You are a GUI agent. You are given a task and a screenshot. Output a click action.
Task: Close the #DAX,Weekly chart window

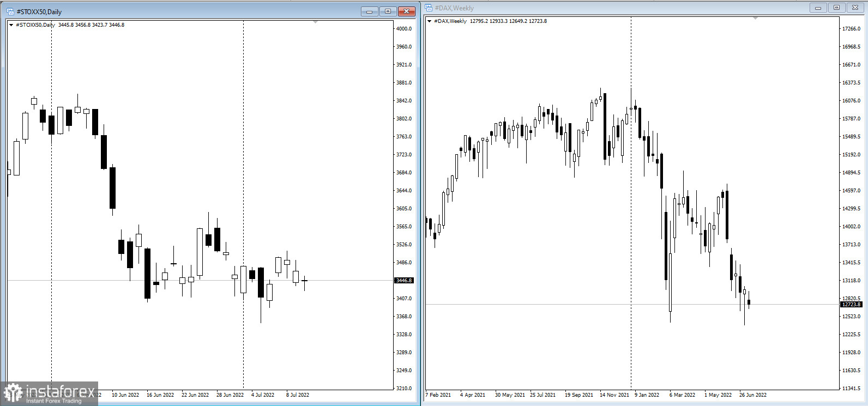[855, 8]
